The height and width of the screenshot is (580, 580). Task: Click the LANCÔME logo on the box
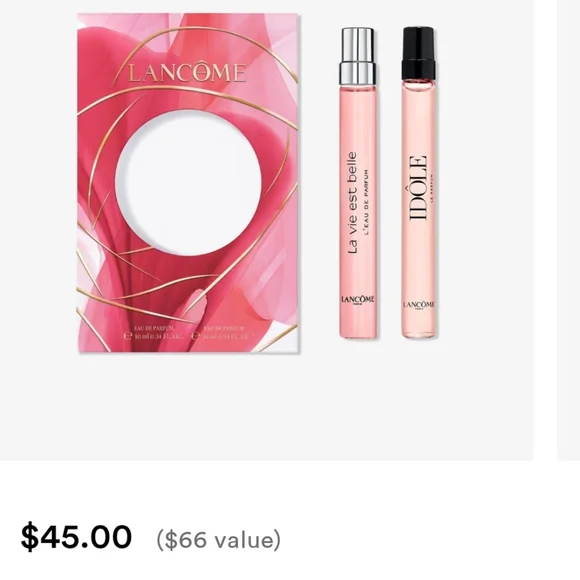pos(187,72)
